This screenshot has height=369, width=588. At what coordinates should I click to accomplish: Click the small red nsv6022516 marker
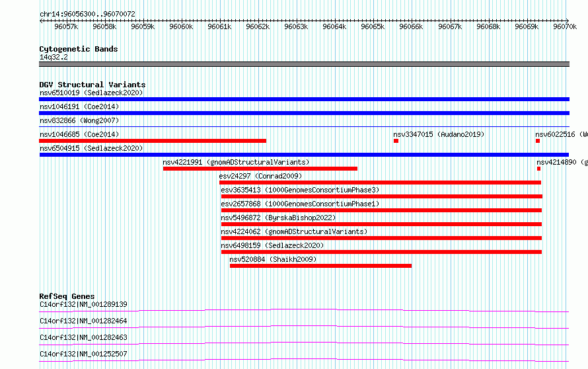point(538,141)
